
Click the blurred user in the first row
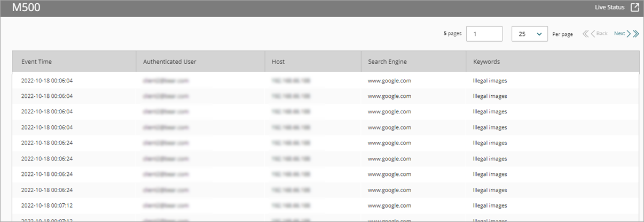(166, 81)
